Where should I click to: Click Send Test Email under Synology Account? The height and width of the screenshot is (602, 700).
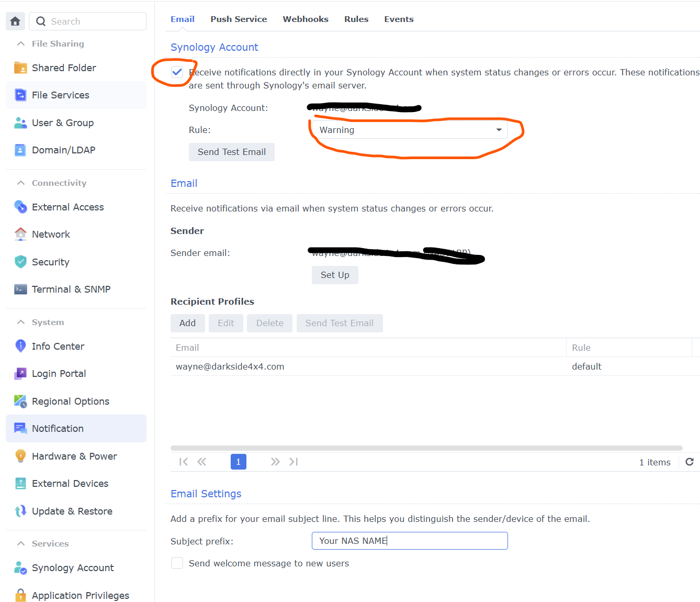click(x=232, y=152)
